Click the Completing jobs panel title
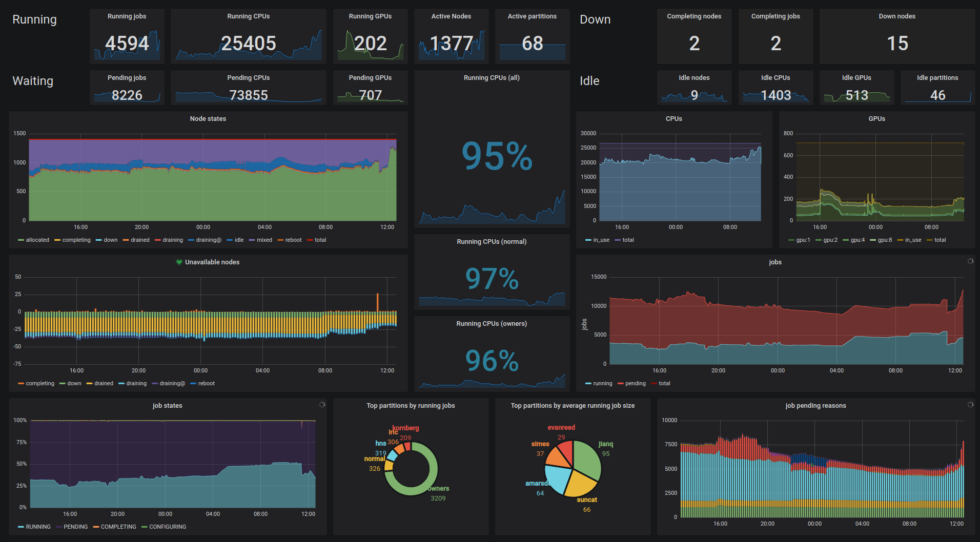980x542 pixels. (775, 16)
